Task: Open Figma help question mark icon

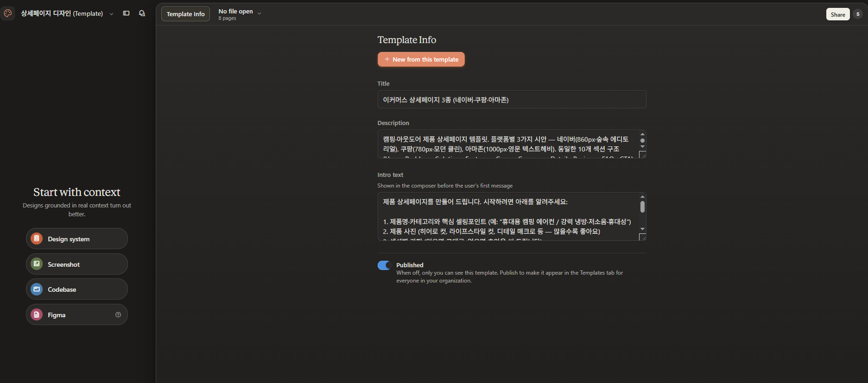Action: (118, 314)
